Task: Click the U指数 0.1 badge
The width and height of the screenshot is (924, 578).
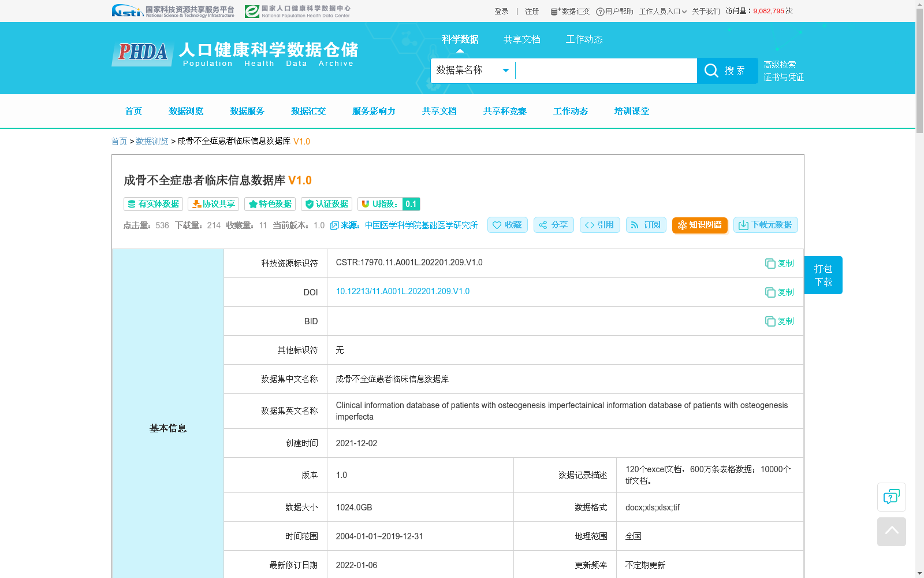Action: tap(389, 204)
